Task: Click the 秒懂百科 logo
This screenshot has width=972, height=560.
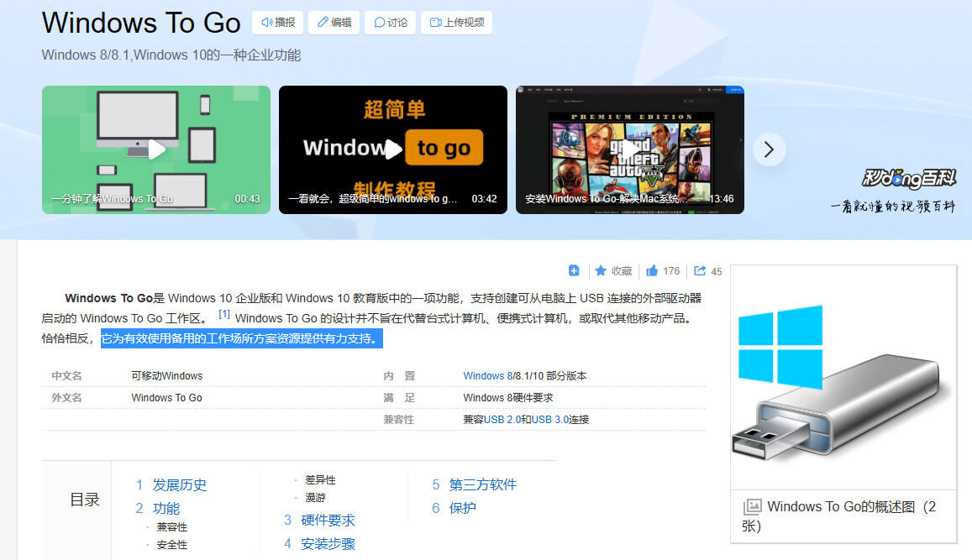Action: pos(908,178)
